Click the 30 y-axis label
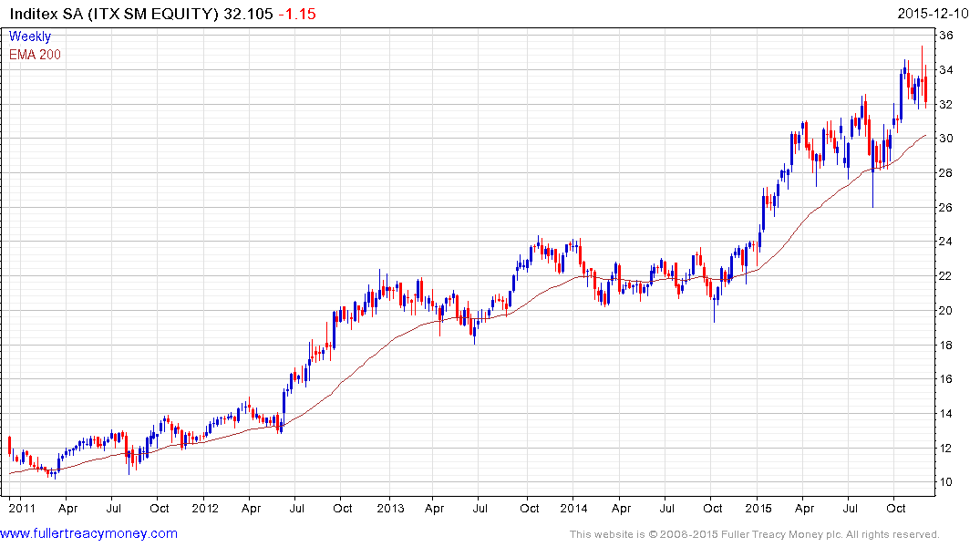This screenshot has height=547, width=980. pyautogui.click(x=945, y=139)
